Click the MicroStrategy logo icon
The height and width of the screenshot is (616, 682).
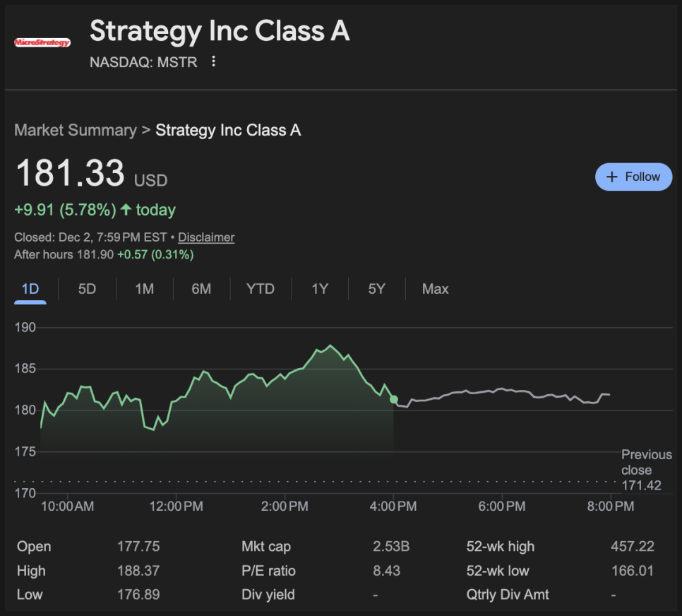(42, 42)
